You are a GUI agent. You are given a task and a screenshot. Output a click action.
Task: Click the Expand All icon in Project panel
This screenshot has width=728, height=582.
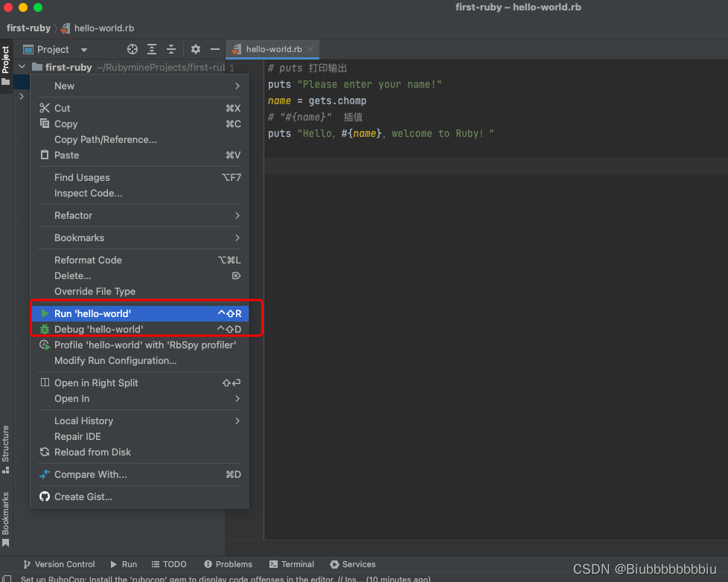tap(152, 49)
